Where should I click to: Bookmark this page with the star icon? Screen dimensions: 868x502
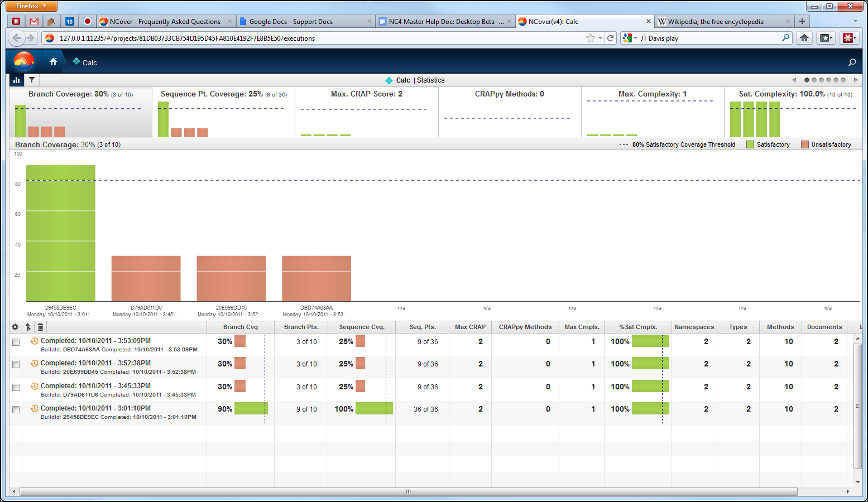point(591,38)
